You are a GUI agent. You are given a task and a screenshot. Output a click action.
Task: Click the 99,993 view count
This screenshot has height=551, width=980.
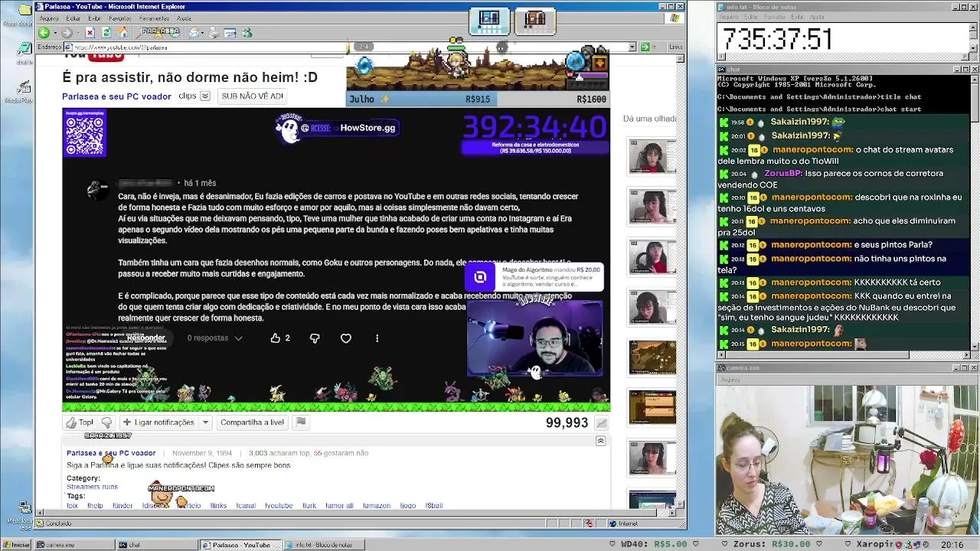(x=567, y=422)
